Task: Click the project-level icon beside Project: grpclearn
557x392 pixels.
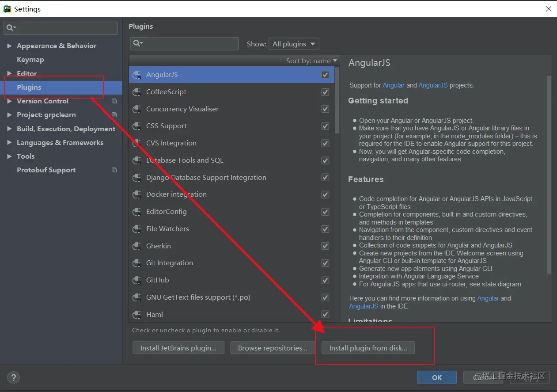Action: coord(114,115)
